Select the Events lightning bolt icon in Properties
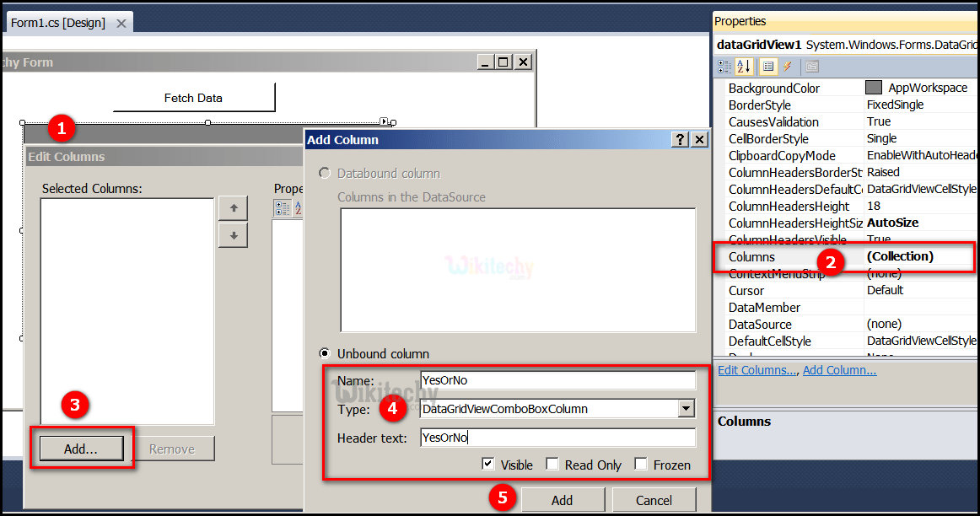 [788, 66]
